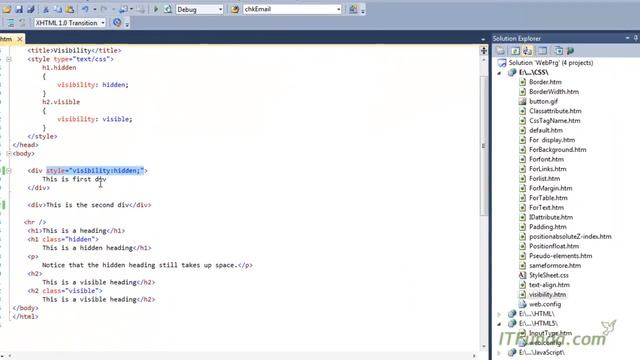Screen dimensions: 640x360
Task: Collapse the style block outlining toggle
Action: [9, 59]
